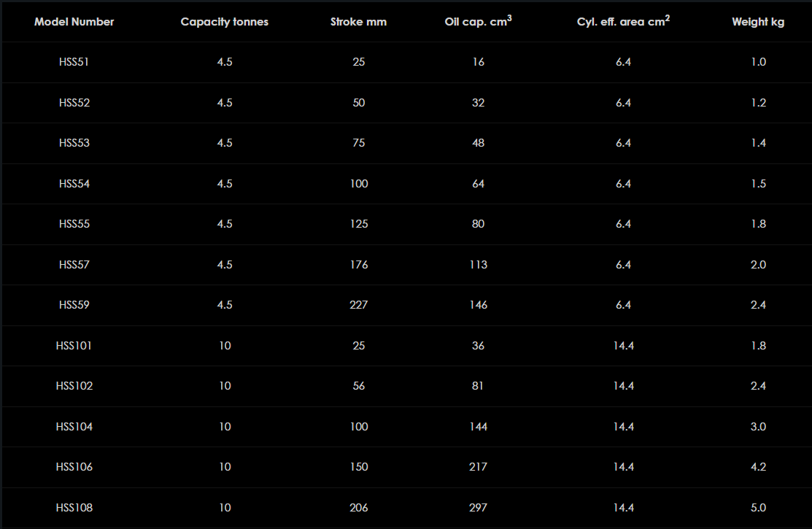Image resolution: width=812 pixels, height=529 pixels.
Task: Click the 297 oil capacity value
Action: (x=478, y=508)
